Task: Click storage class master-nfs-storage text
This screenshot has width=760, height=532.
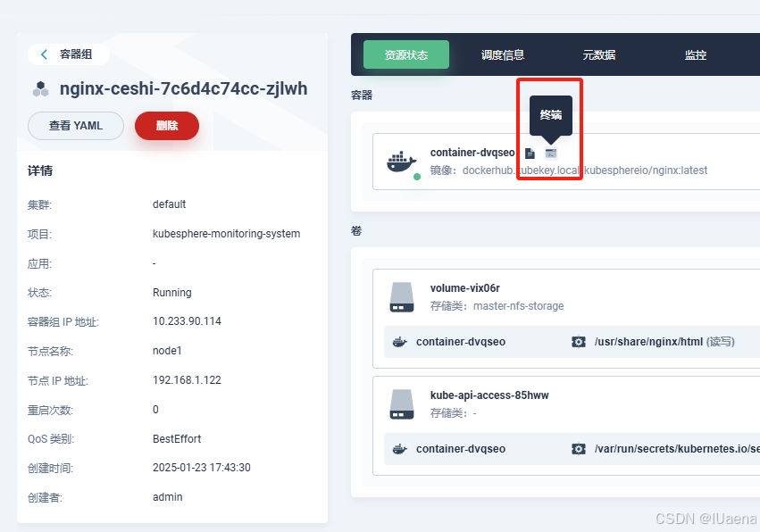Action: coord(518,306)
